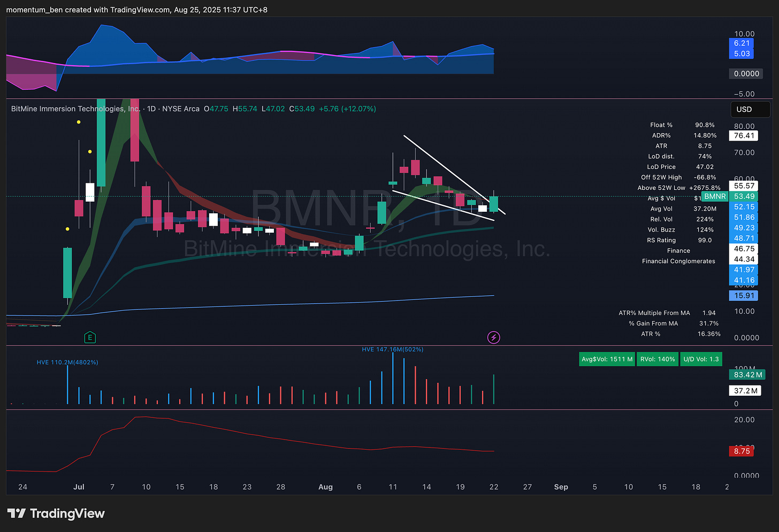Click the 44.34 white price label
779x532 pixels.
click(744, 259)
